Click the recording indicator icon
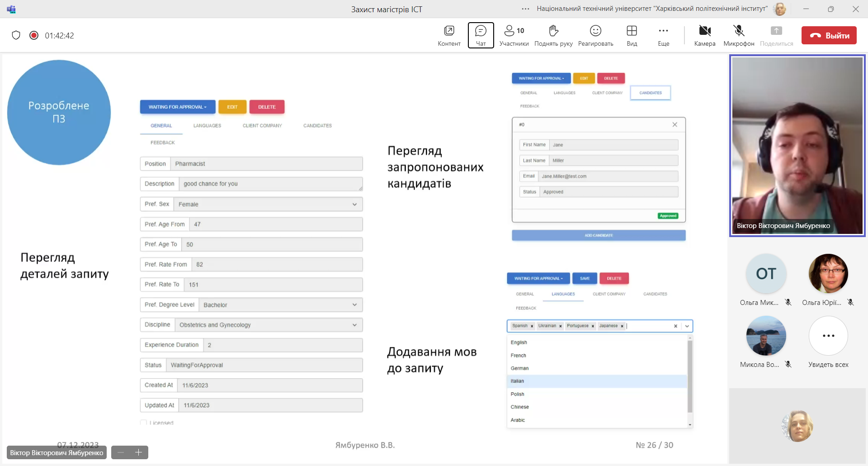This screenshot has height=466, width=868. (x=34, y=35)
